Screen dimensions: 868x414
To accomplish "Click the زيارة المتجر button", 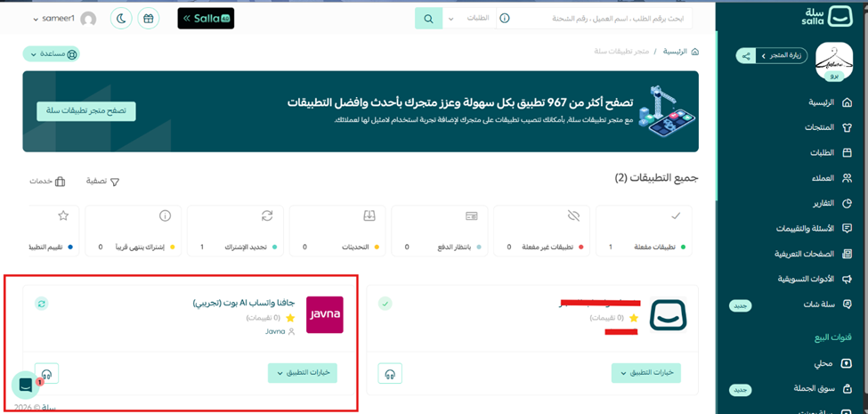I will [x=782, y=56].
